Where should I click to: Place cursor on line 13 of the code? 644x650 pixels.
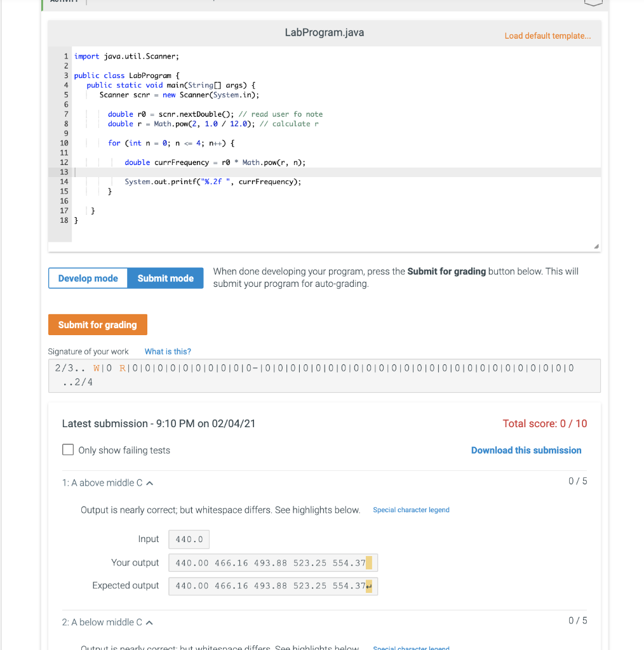click(x=191, y=171)
